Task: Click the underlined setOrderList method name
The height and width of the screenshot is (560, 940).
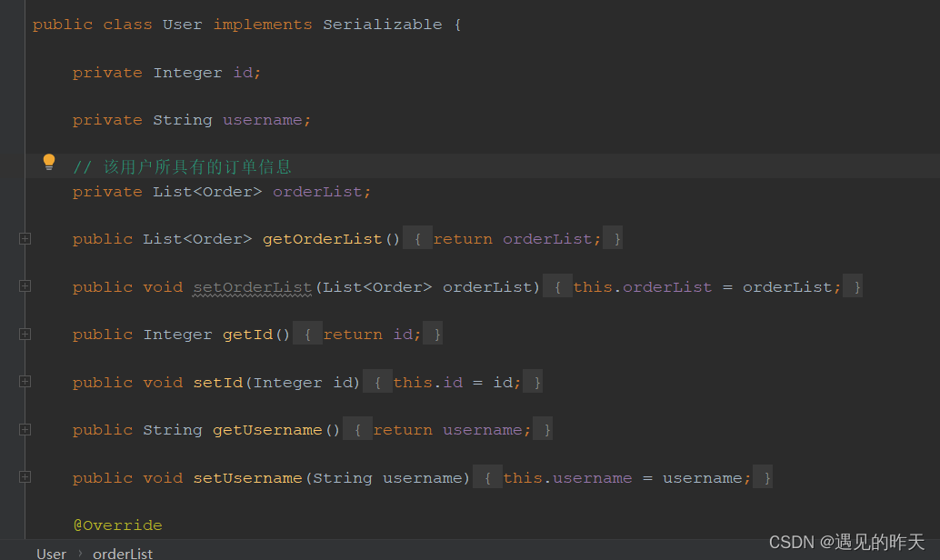Action: [x=253, y=287]
